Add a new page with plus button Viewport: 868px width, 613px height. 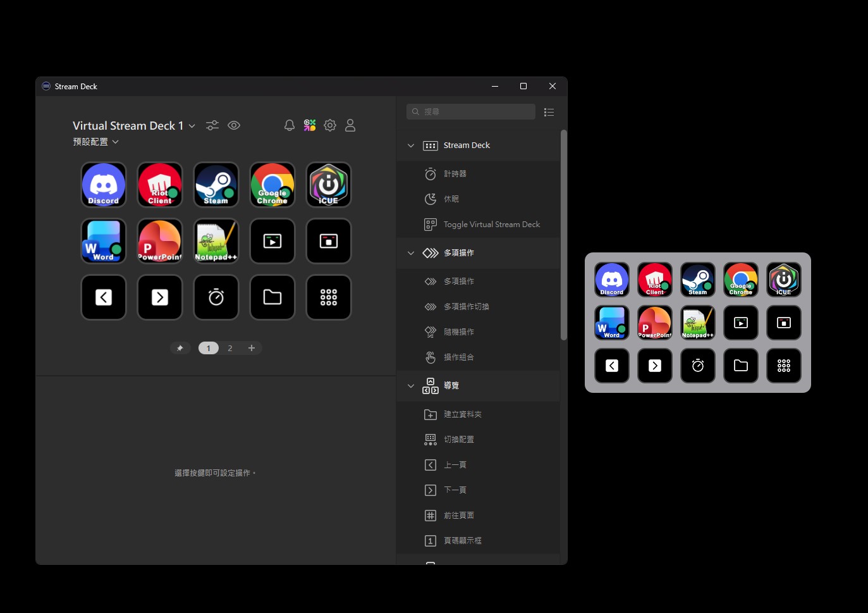pyautogui.click(x=252, y=348)
